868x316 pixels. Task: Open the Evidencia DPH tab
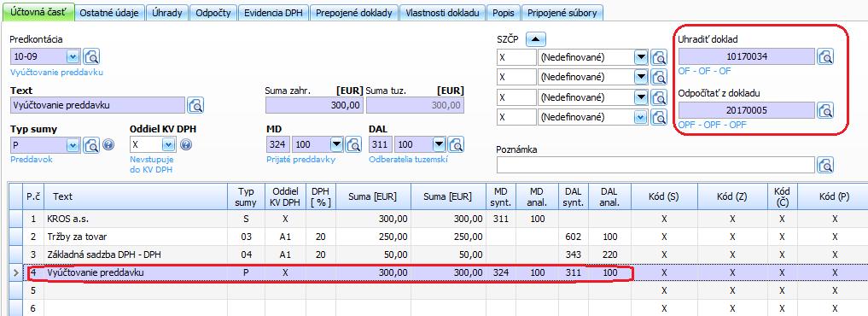[x=273, y=13]
